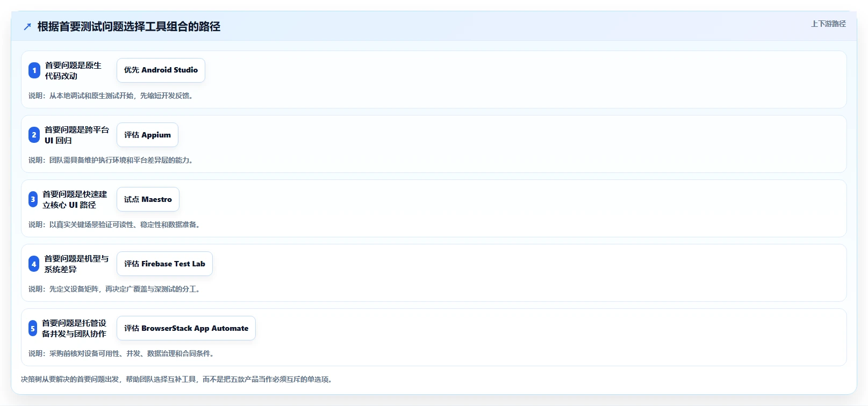868x406 pixels.
Task: Select the 评估 Appium chip
Action: tap(147, 135)
